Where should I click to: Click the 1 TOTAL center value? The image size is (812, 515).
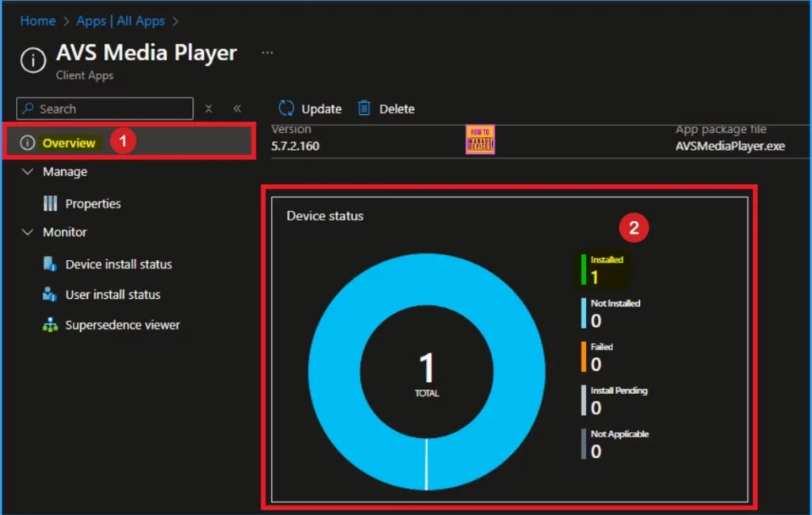pyautogui.click(x=427, y=372)
